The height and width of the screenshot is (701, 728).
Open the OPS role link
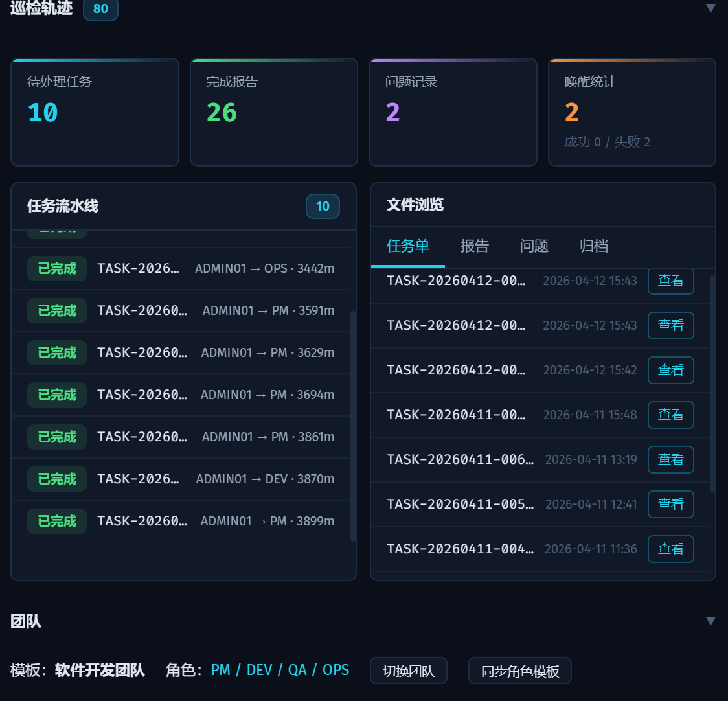[336, 670]
